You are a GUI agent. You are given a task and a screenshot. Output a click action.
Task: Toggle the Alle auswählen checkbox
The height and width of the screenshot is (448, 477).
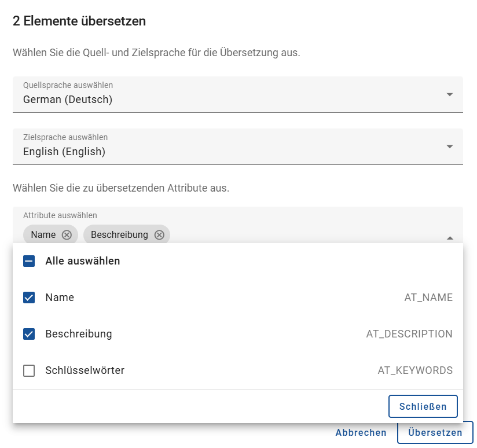pos(29,261)
